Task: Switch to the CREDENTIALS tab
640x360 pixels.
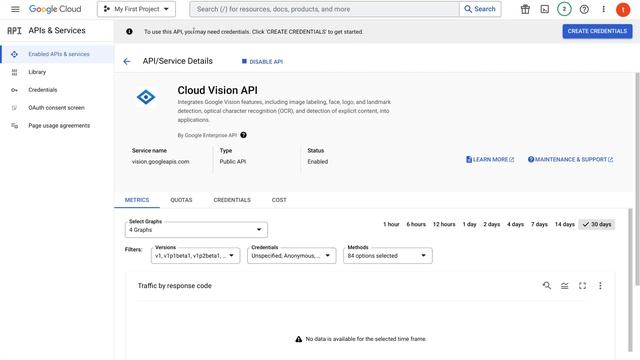Action: click(x=232, y=200)
